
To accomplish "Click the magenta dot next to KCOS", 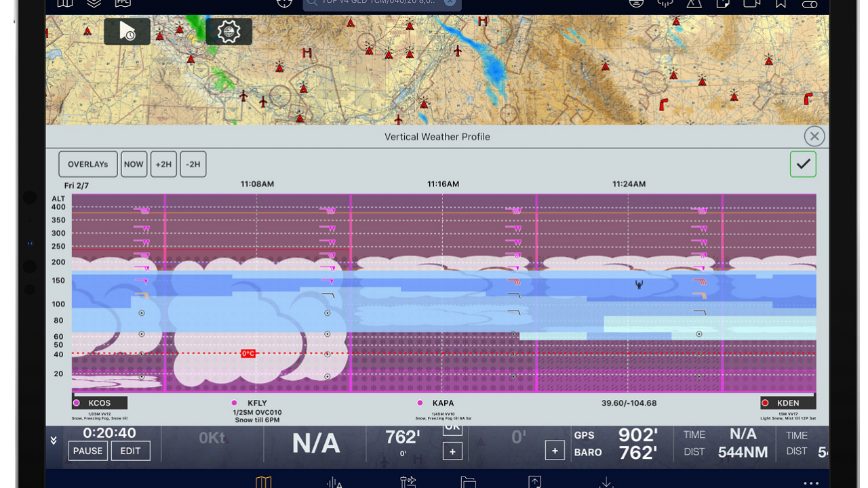I will [76, 403].
